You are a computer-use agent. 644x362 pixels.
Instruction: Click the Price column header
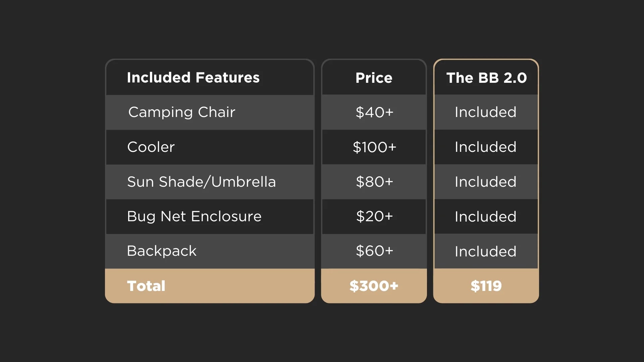[x=374, y=78]
